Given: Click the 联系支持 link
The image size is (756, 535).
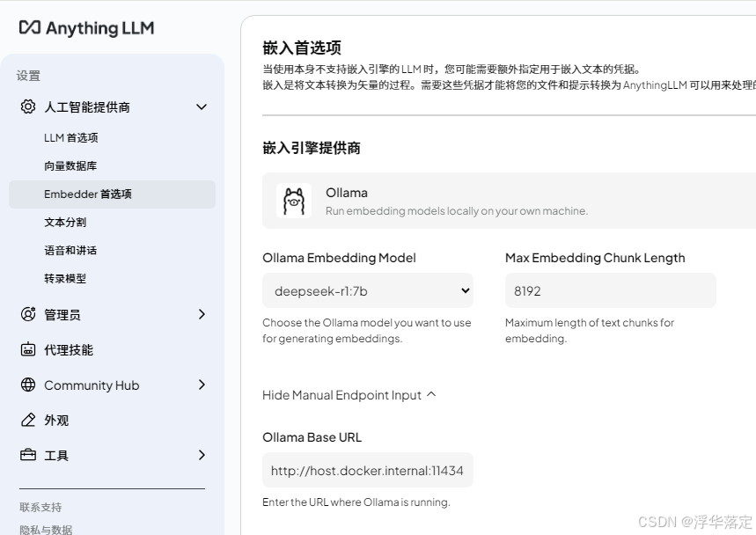Looking at the screenshot, I should point(40,508).
